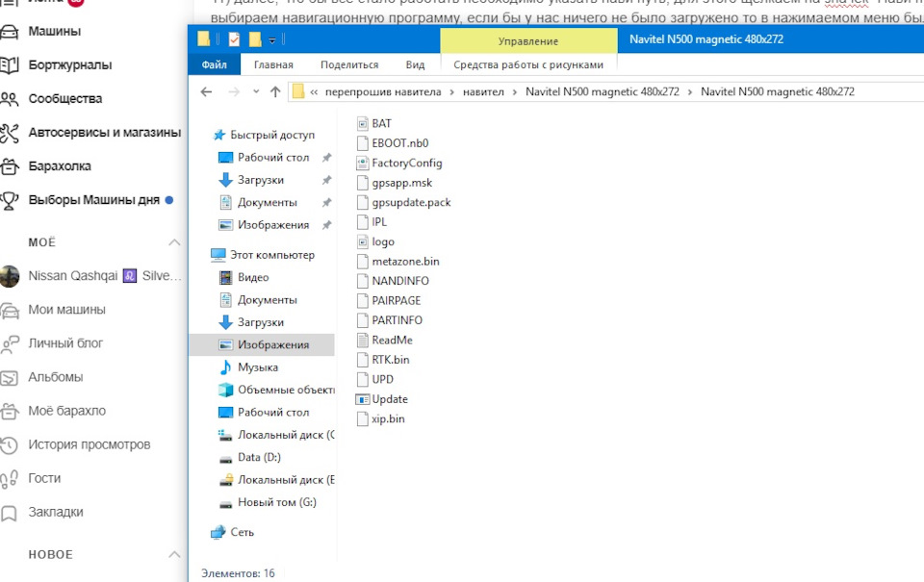The image size is (924, 582).
Task: Select the PARTINFO file icon
Action: point(363,320)
